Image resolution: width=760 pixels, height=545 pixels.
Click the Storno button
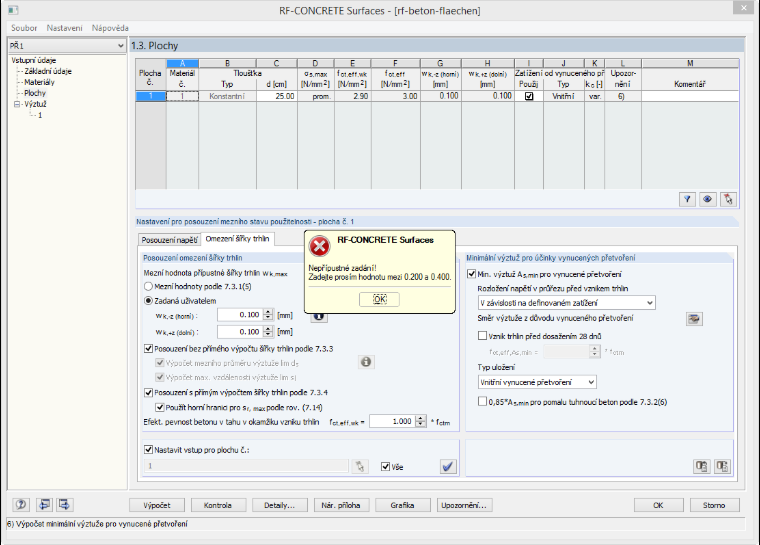pos(714,505)
